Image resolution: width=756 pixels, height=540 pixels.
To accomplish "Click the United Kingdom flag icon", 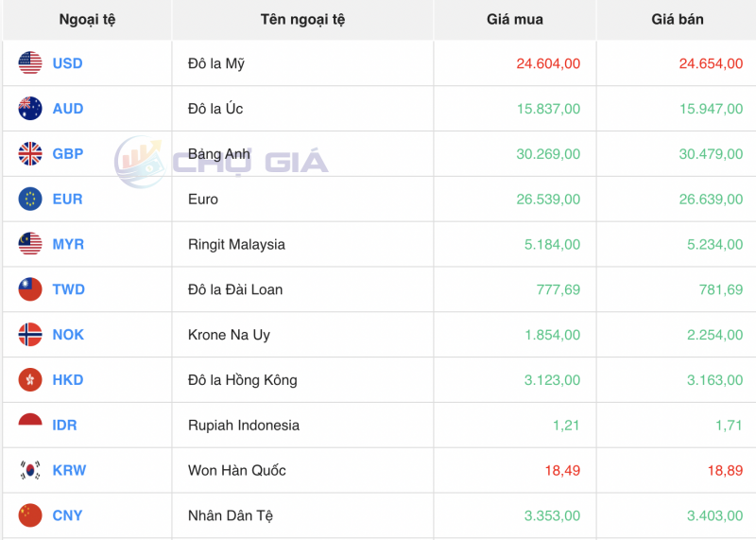I will [x=30, y=153].
